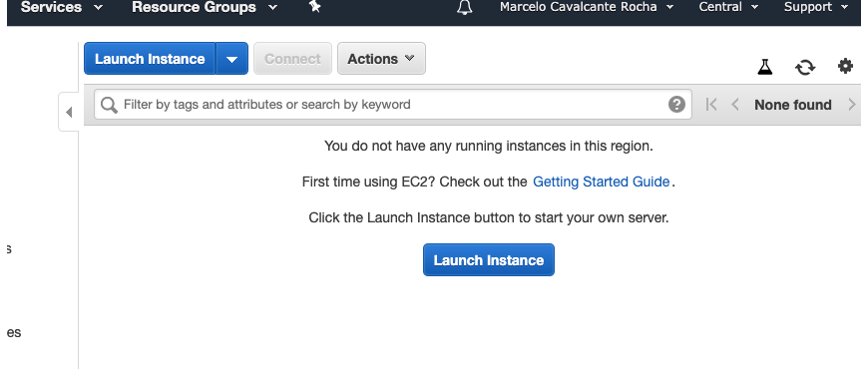Expand the Launch Instance split-button arrow

231,59
